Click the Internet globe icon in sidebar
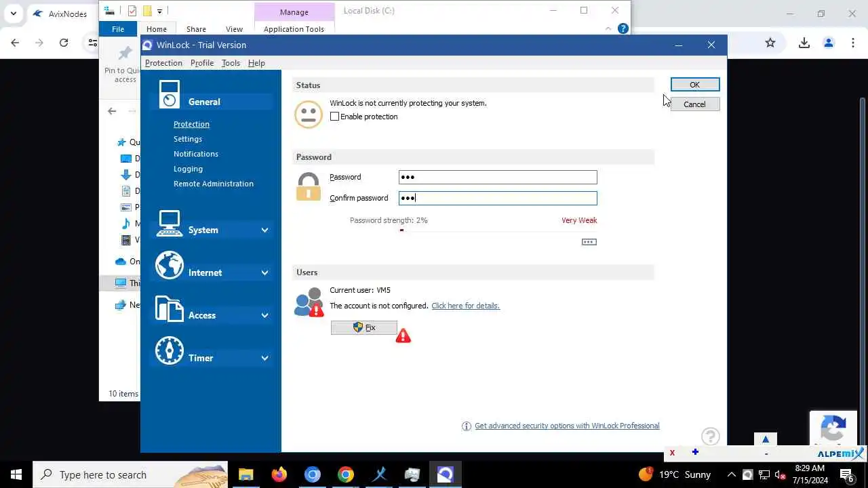The image size is (868, 488). pyautogui.click(x=170, y=266)
